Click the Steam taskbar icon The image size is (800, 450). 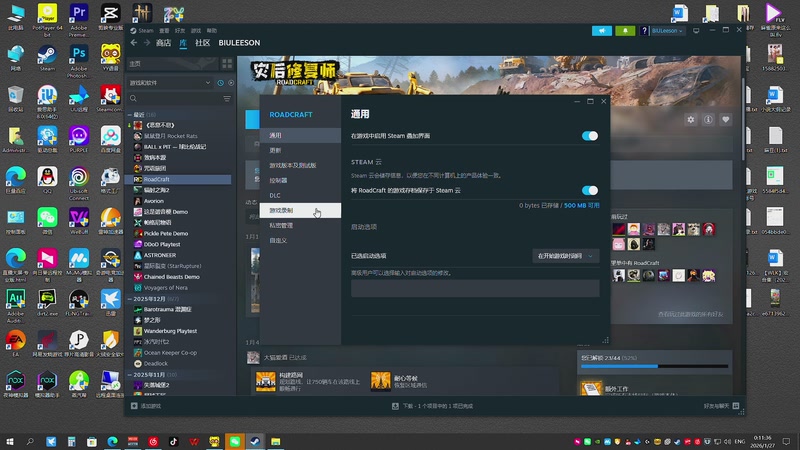click(x=255, y=441)
